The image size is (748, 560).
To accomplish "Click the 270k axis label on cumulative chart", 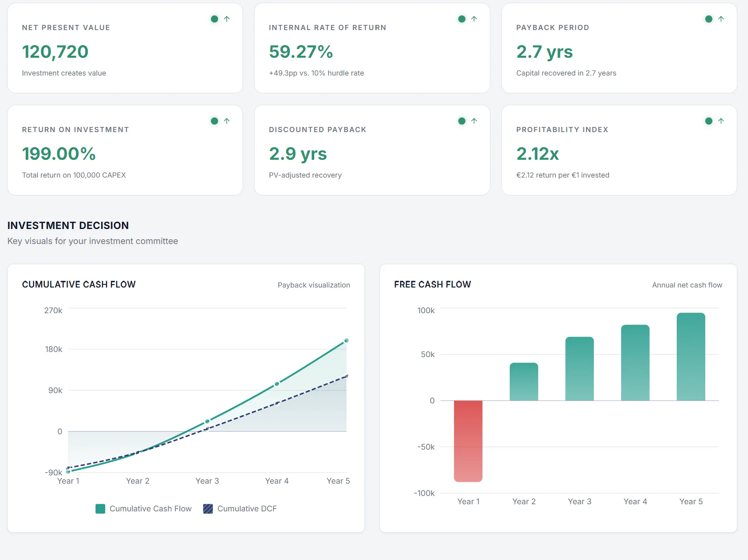I will point(53,310).
